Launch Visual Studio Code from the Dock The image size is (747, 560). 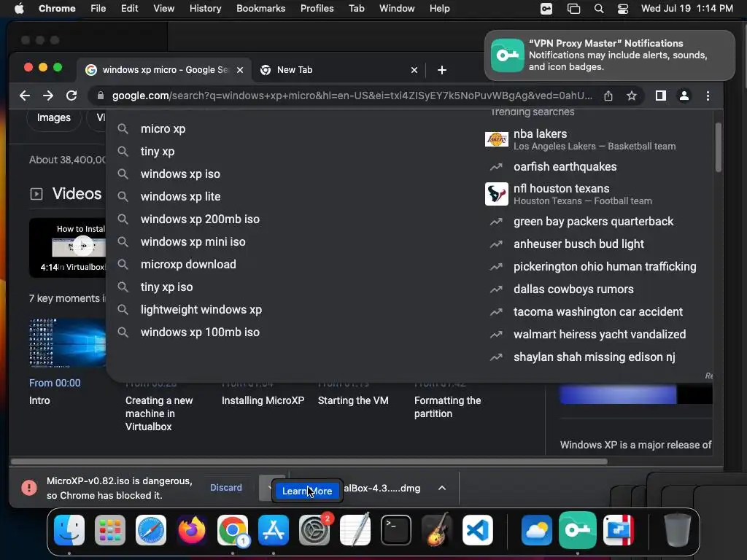pos(477,530)
